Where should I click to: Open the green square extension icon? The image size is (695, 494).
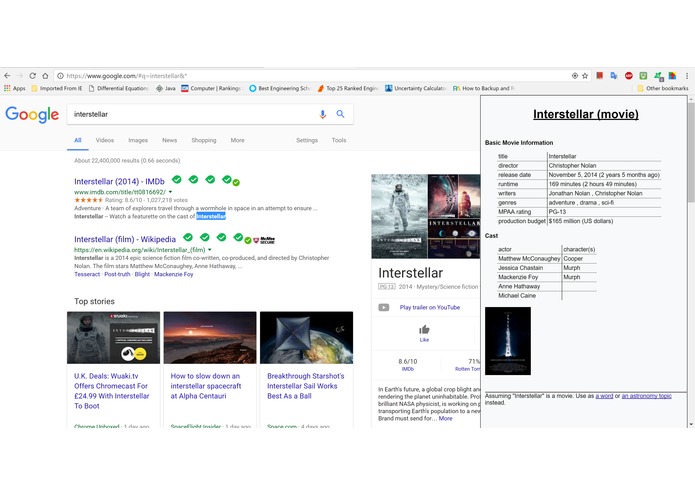point(643,76)
